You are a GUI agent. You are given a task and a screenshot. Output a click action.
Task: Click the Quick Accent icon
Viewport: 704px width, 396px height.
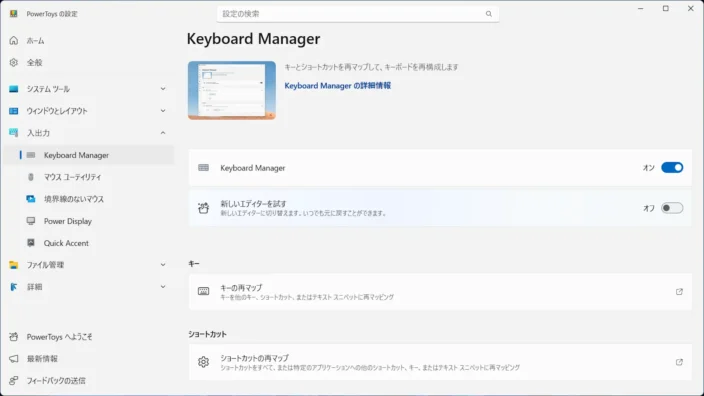pyautogui.click(x=31, y=243)
